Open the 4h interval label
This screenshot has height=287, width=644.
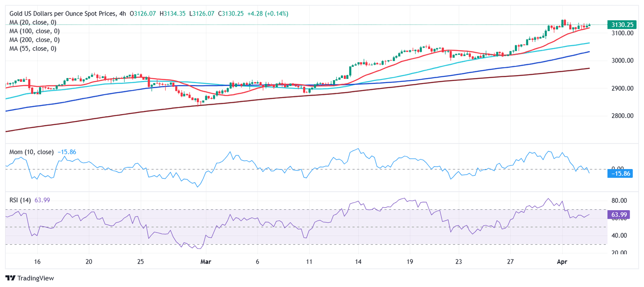[122, 14]
